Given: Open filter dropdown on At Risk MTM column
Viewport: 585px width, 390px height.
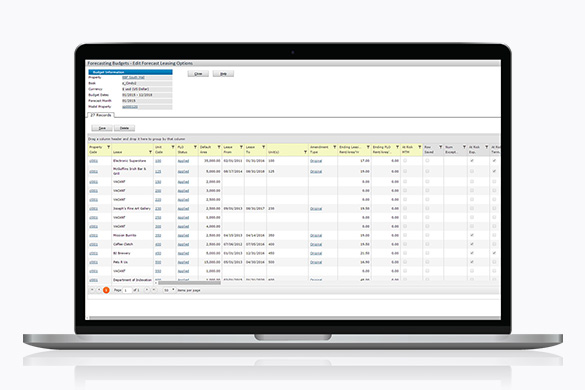Looking at the screenshot, I should (x=419, y=147).
